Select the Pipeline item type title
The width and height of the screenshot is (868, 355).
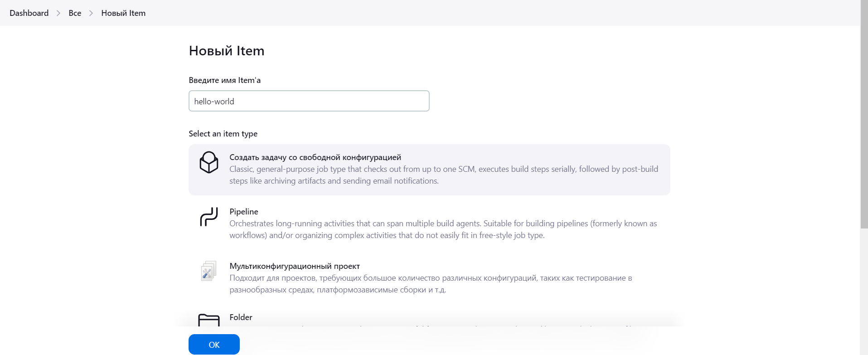tap(244, 212)
